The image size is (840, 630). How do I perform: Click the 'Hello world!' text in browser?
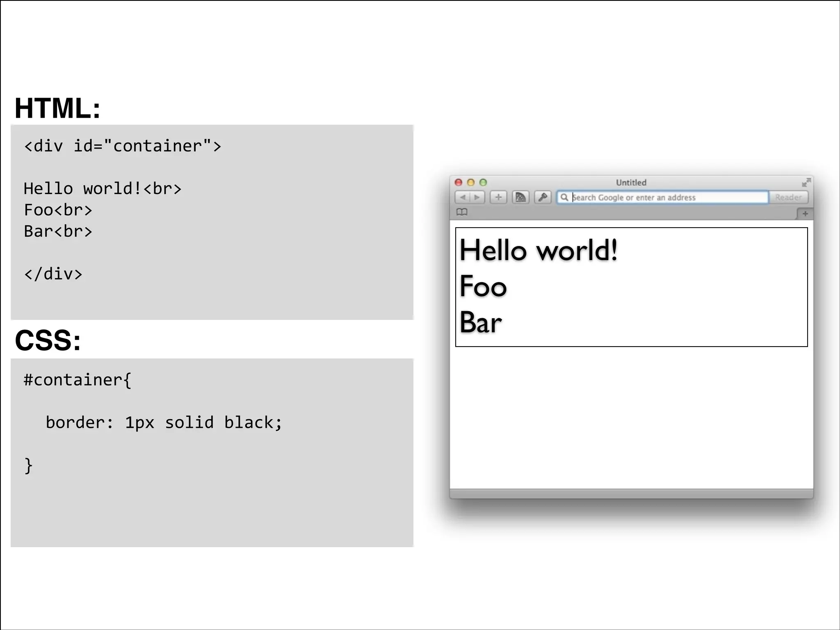[539, 250]
